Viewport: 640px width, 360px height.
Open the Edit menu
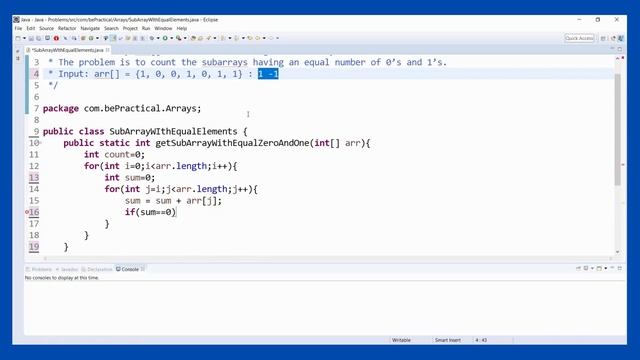pyautogui.click(x=31, y=28)
